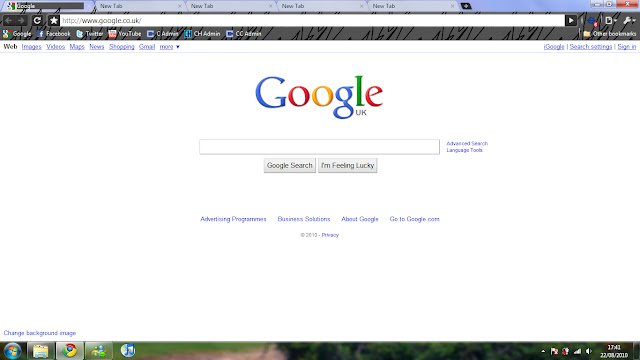
Task: Open the Shopping link
Action: (122, 47)
